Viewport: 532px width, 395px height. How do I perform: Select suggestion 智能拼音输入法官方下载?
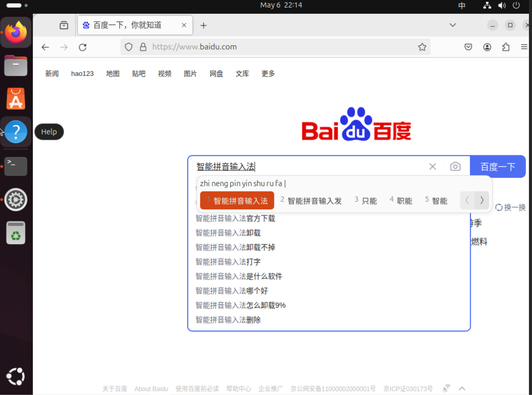pos(235,218)
